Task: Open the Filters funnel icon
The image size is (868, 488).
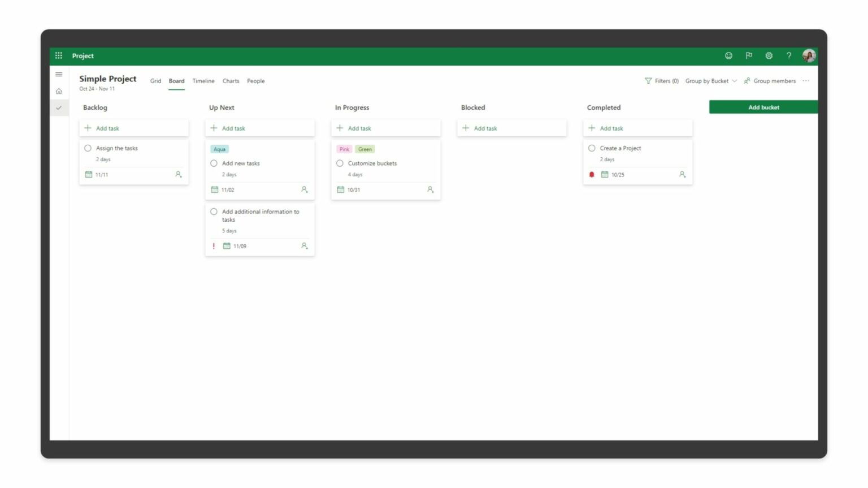Action: click(x=648, y=81)
